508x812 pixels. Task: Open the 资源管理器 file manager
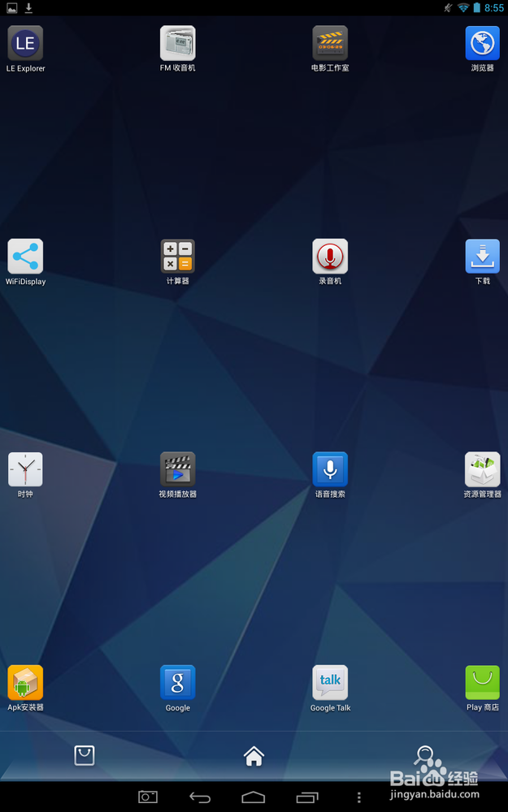[483, 469]
